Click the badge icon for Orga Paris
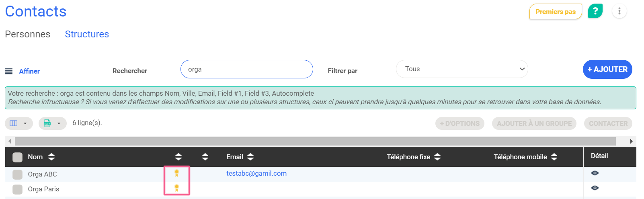644x199 pixels. pyautogui.click(x=176, y=188)
